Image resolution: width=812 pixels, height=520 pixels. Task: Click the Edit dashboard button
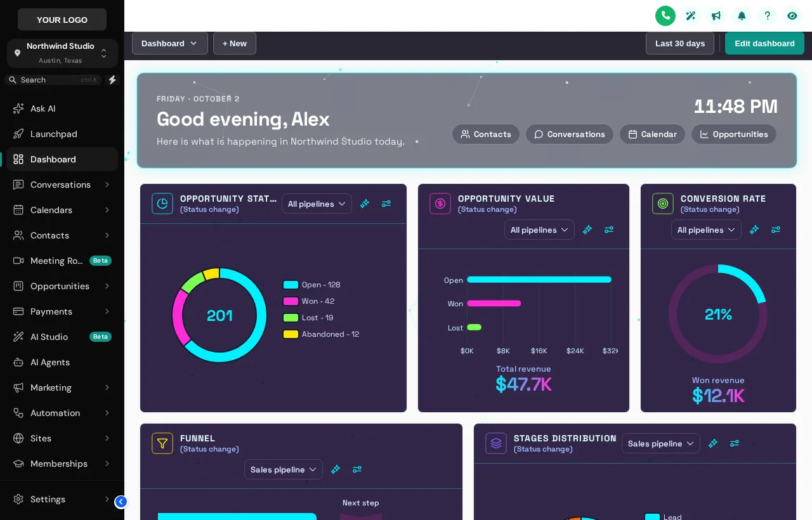[764, 43]
